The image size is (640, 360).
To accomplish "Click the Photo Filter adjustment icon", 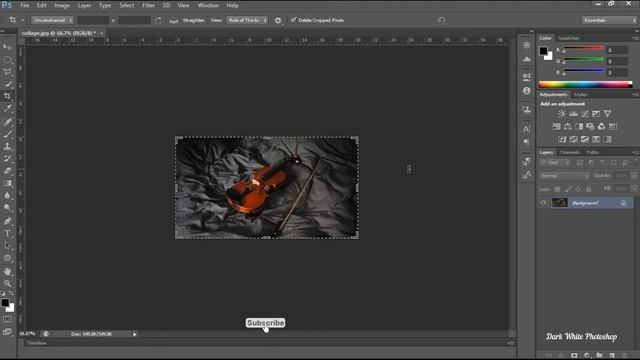I will [x=590, y=127].
